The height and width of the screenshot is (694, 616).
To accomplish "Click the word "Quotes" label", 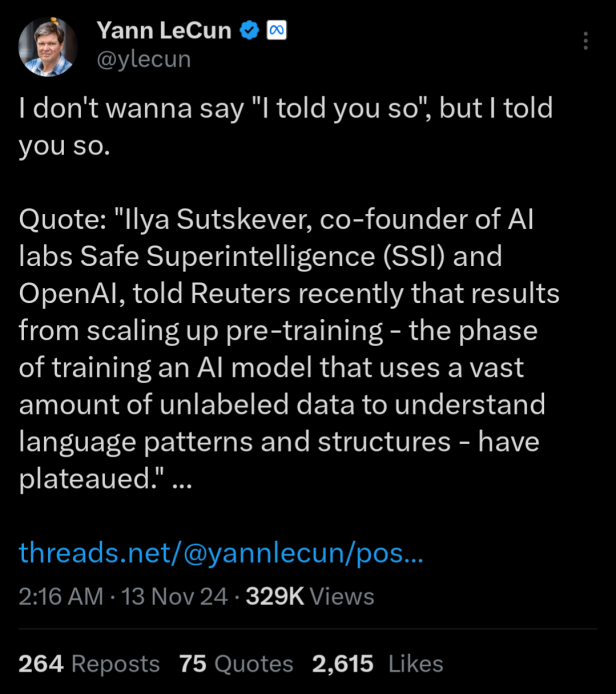I will (x=253, y=664).
